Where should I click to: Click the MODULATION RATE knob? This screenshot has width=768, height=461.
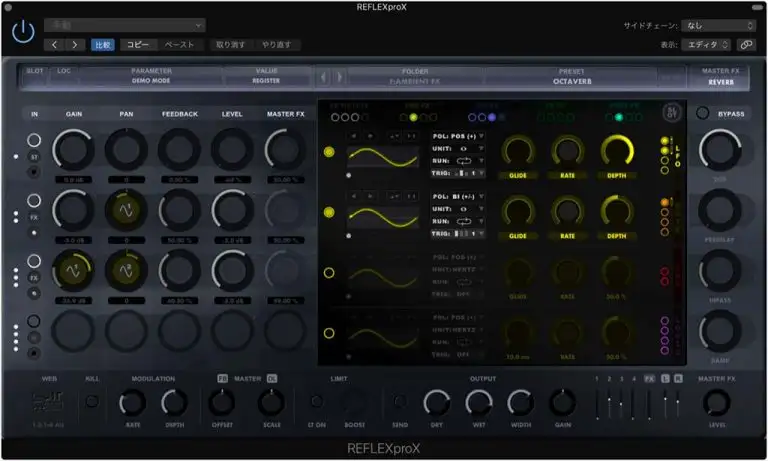132,403
